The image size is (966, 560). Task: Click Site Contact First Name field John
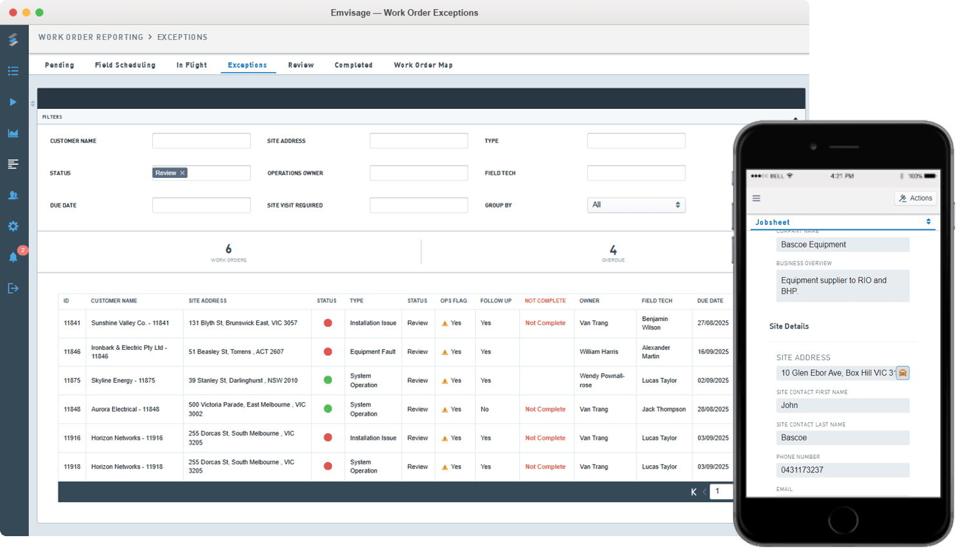coord(843,405)
